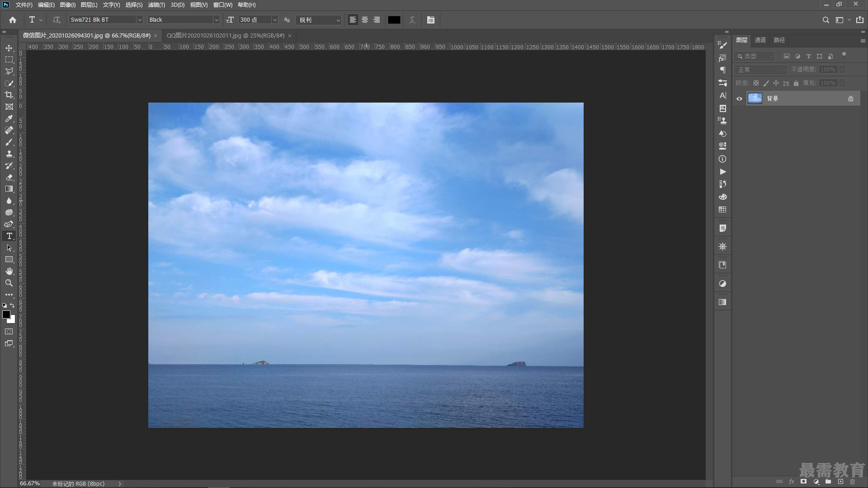Toggle the character and paragraph panels

(x=431, y=20)
